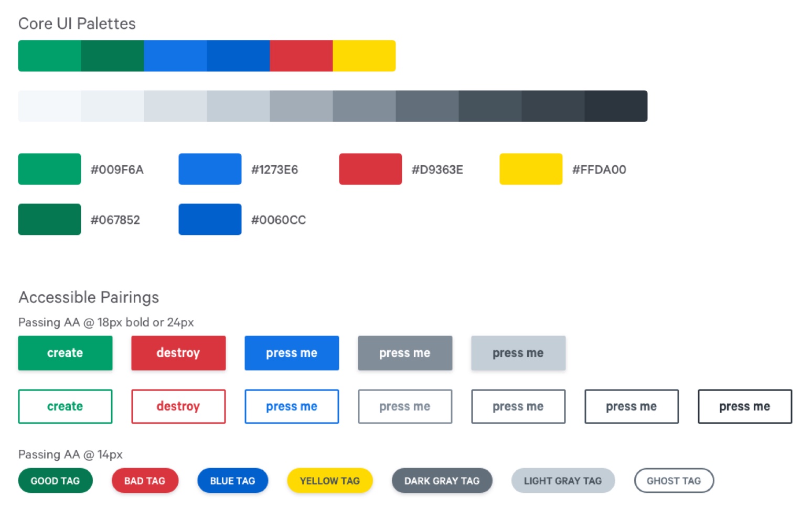Viewport: 812px width, 508px height.
Task: Select the outlined red destroy button
Action: (178, 406)
